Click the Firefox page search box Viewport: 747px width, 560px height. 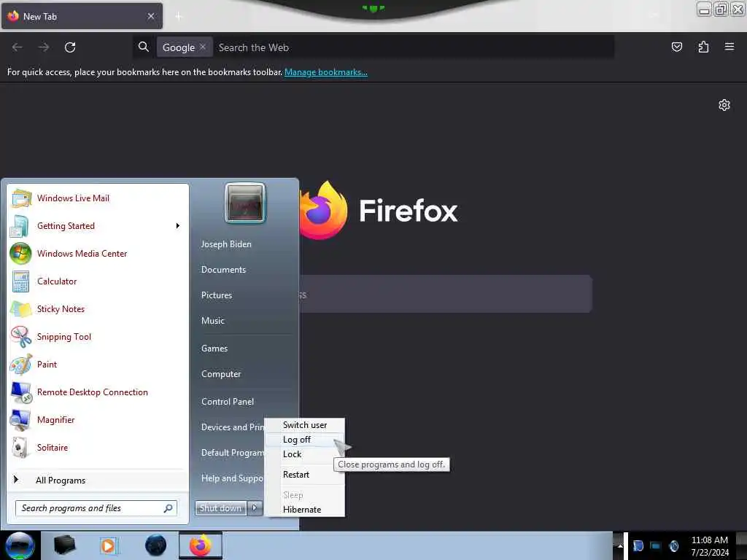tap(446, 295)
